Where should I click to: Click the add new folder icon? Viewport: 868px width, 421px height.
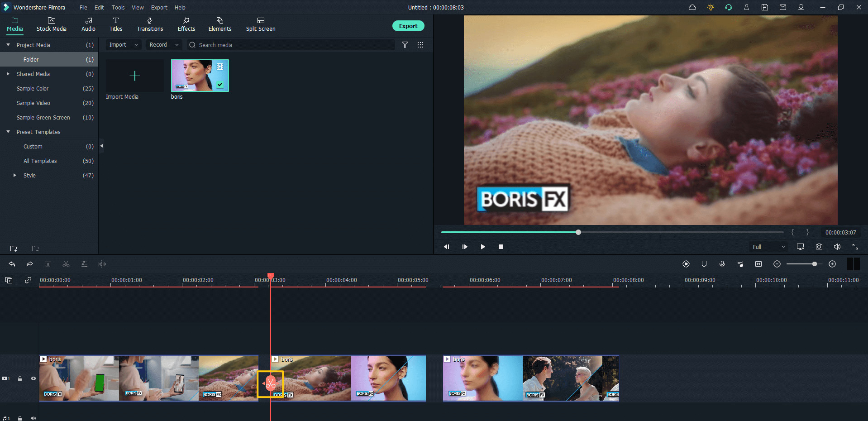click(14, 249)
